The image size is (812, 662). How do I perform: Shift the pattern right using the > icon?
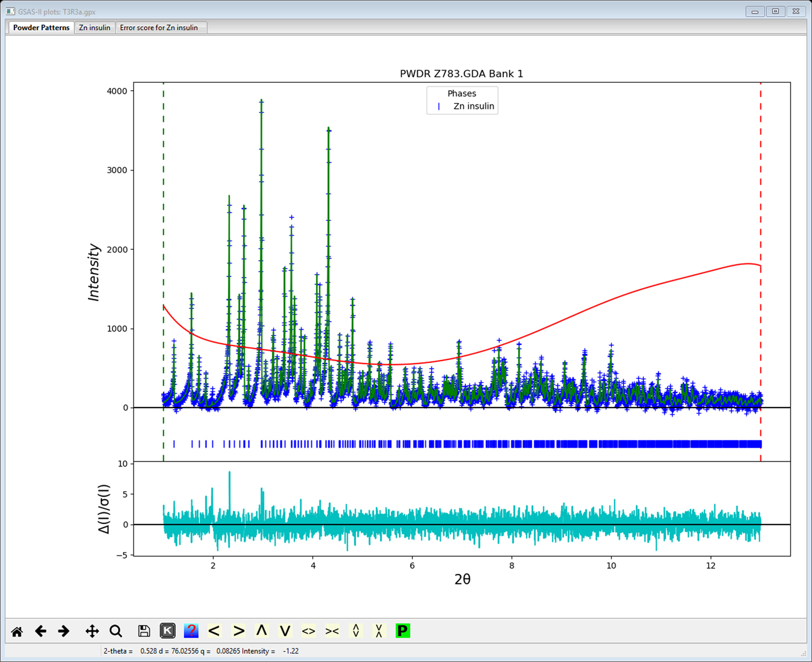pos(238,631)
